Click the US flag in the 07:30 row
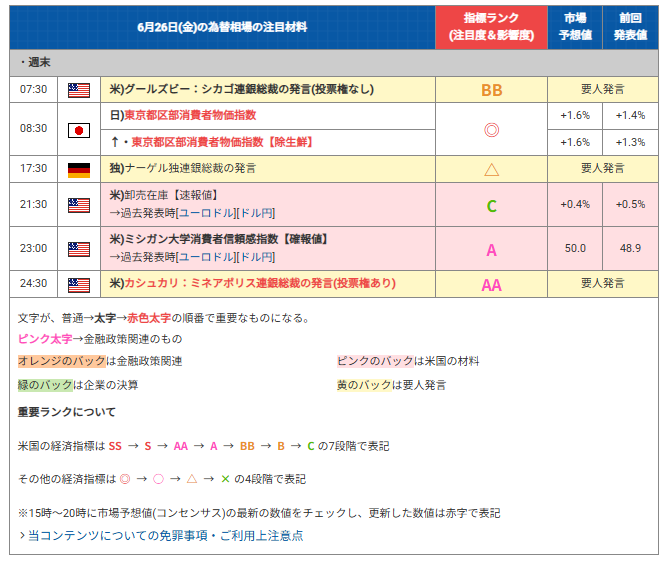Image resolution: width=665 pixels, height=563 pixels. [79, 90]
